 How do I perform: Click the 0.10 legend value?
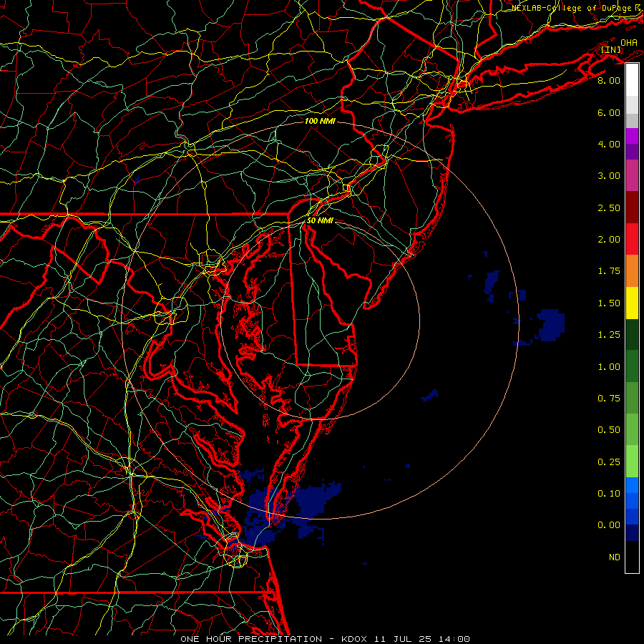click(x=609, y=494)
